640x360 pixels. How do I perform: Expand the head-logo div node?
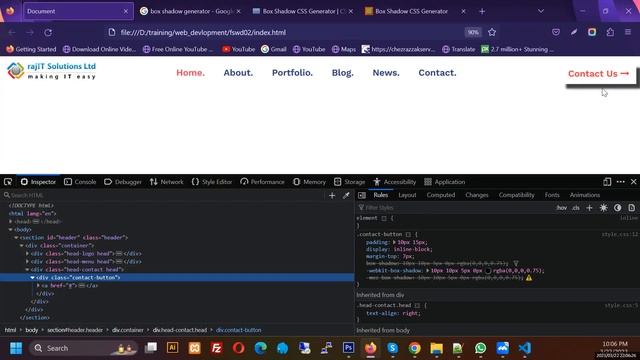(x=27, y=253)
